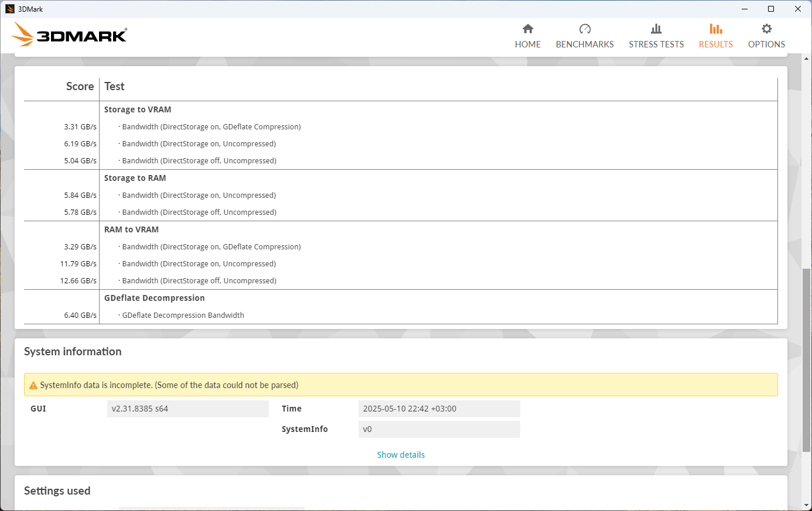This screenshot has height=511, width=812.
Task: Expand system information with Show details
Action: 401,455
